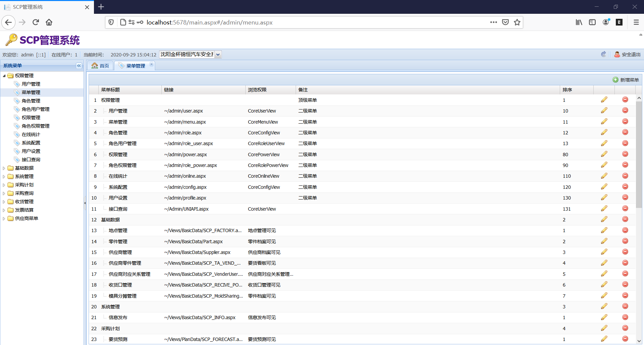Click the table's vertical scrollbar thumb

(x=639, y=154)
